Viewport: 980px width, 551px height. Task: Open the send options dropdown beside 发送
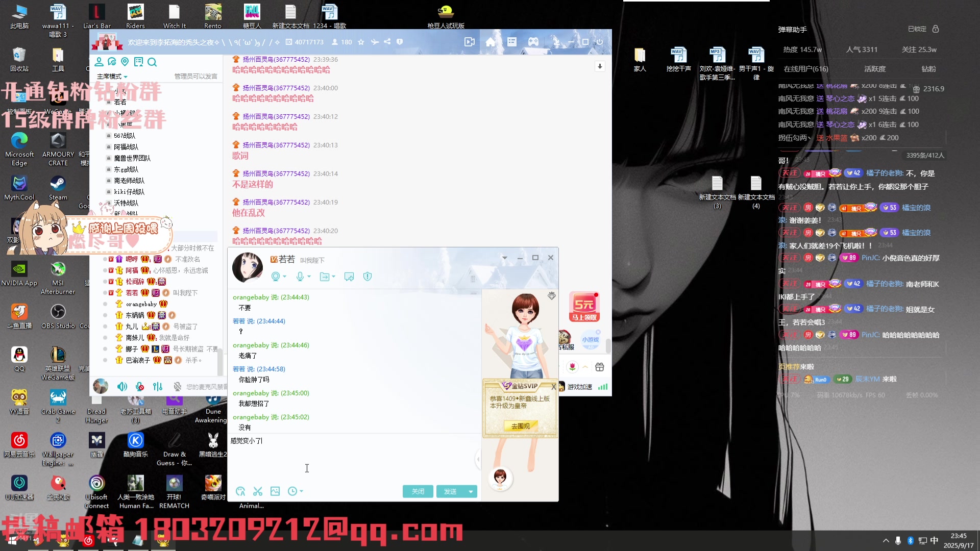[x=471, y=491]
